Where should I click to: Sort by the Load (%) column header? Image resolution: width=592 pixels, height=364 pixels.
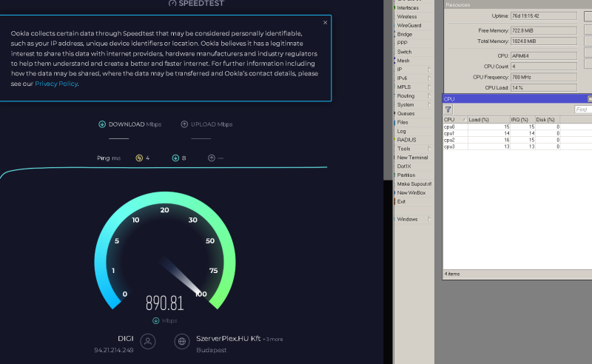[489, 120]
